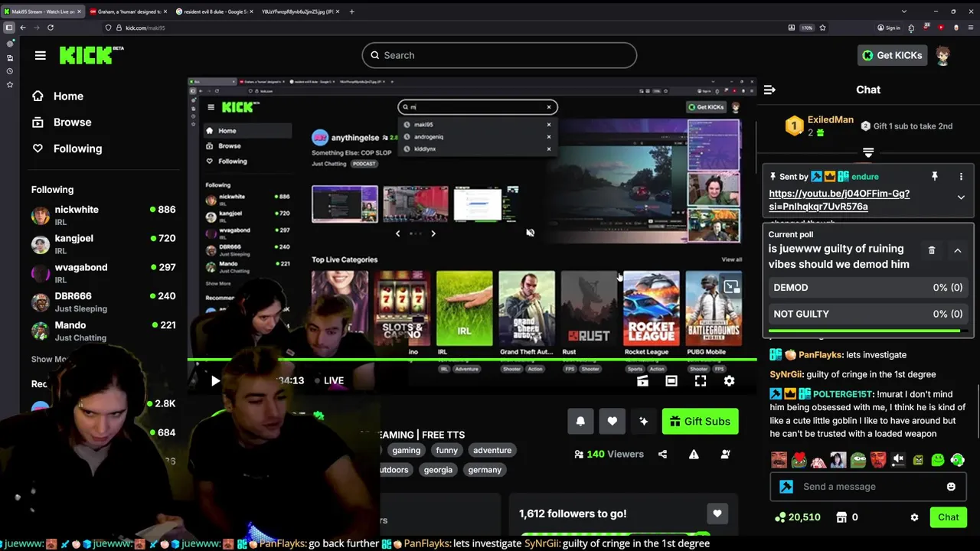
Task: Open emoji picker in chat input
Action: [x=951, y=487]
